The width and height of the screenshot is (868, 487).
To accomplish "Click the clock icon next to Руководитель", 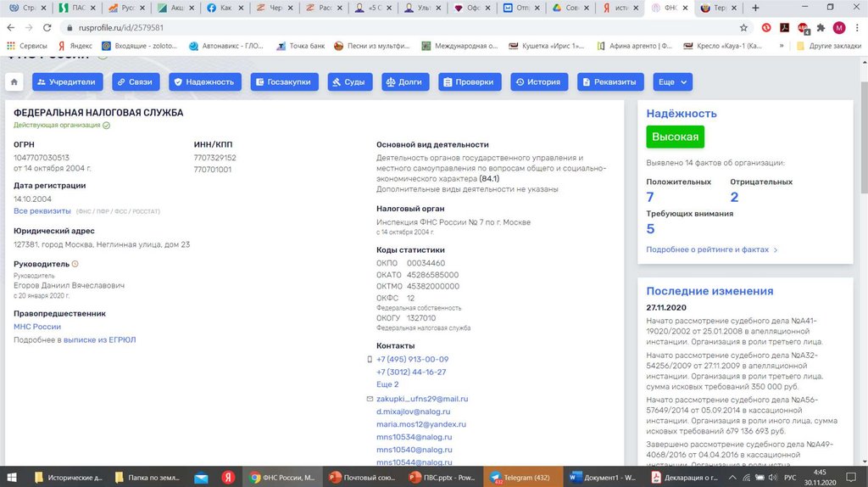I will coord(75,264).
